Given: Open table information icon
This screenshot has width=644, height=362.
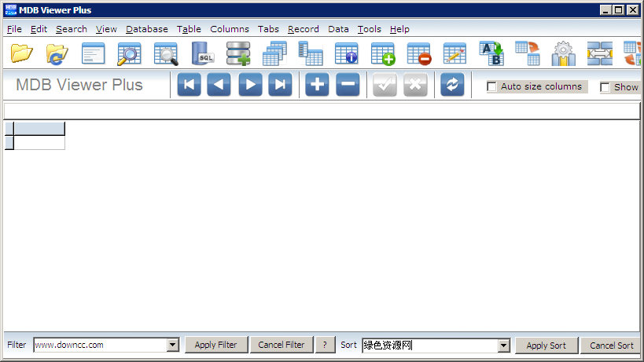Looking at the screenshot, I should pyautogui.click(x=346, y=53).
